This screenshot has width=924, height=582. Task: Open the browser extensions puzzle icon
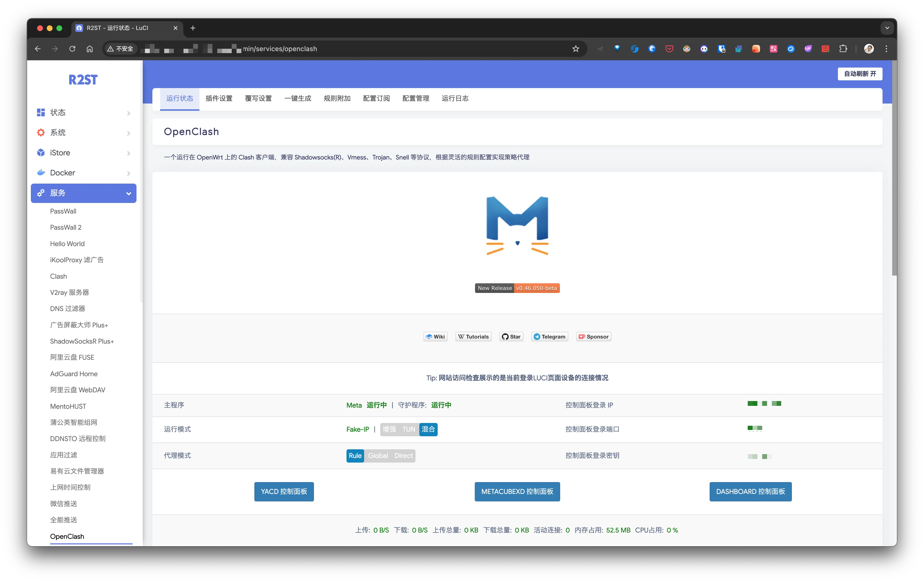tap(843, 49)
